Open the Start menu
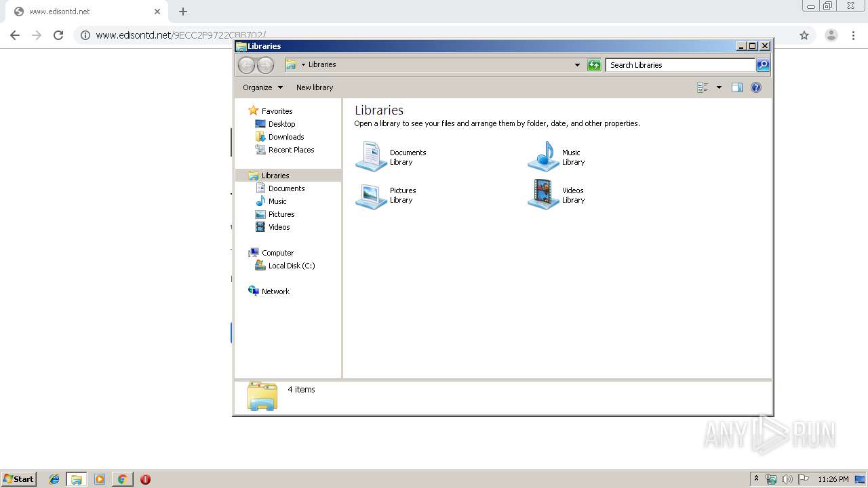This screenshot has height=488, width=868. (x=19, y=479)
